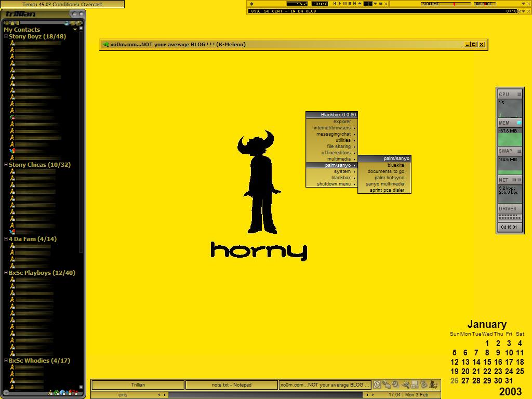Viewport: 532px width, 399px height.
Task: Launch sprint pcs dialer from submenu
Action: point(384,190)
